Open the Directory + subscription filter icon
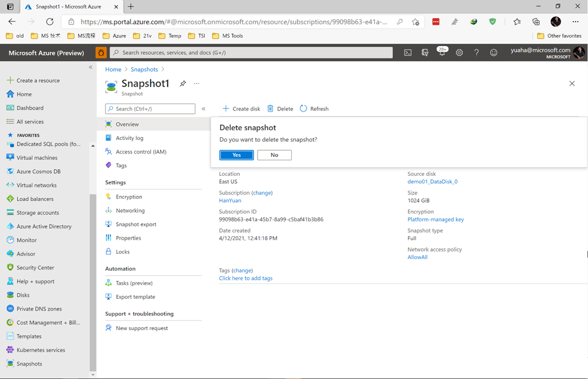This screenshot has width=588, height=379. pos(425,53)
